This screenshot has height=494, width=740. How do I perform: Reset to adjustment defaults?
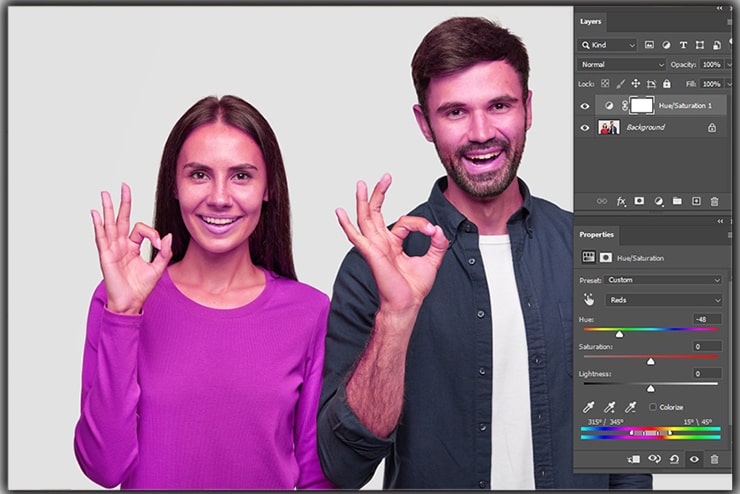click(x=674, y=459)
